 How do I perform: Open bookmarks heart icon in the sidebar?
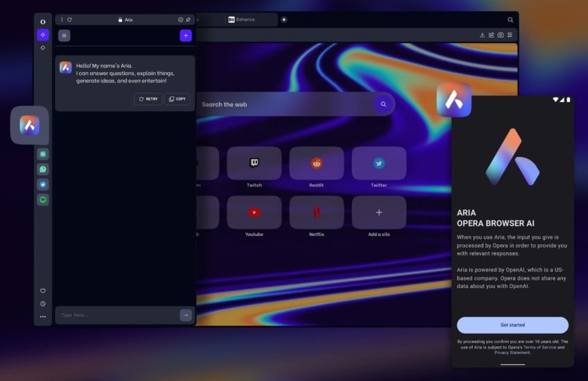pyautogui.click(x=43, y=291)
